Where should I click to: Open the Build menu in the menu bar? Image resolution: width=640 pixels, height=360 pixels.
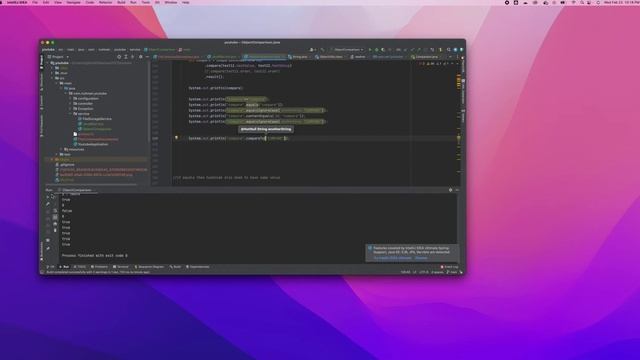coord(121,2)
